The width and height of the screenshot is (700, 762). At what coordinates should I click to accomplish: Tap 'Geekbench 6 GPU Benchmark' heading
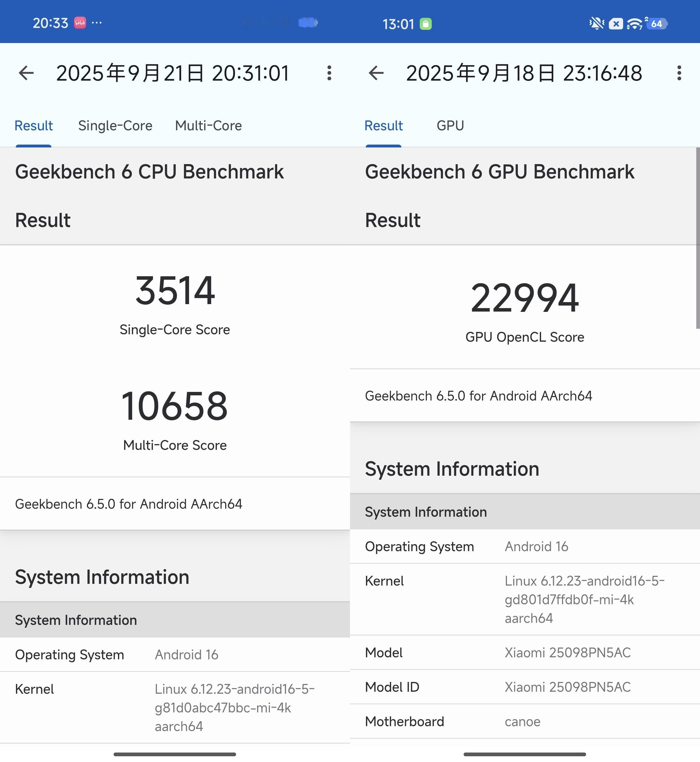[x=500, y=172]
